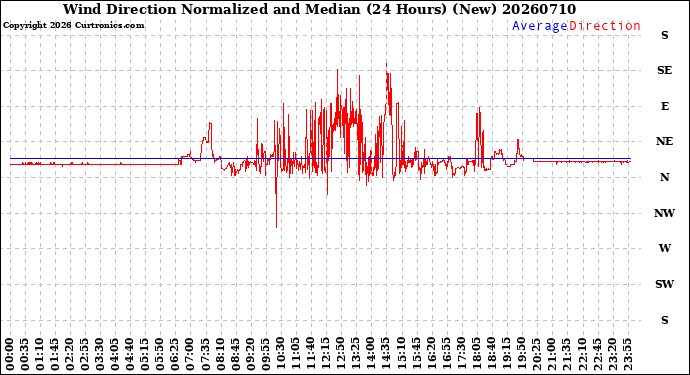Select the SW label on direction axis

[x=664, y=284]
